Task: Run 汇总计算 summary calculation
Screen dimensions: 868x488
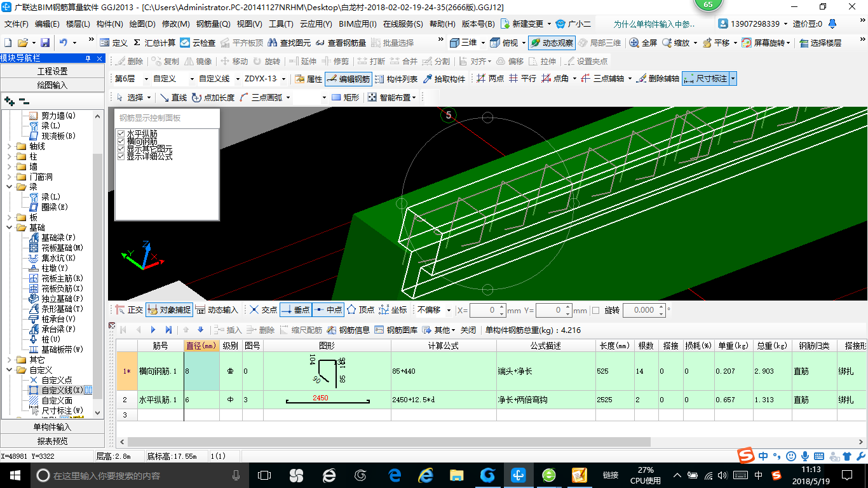Action: [x=154, y=43]
